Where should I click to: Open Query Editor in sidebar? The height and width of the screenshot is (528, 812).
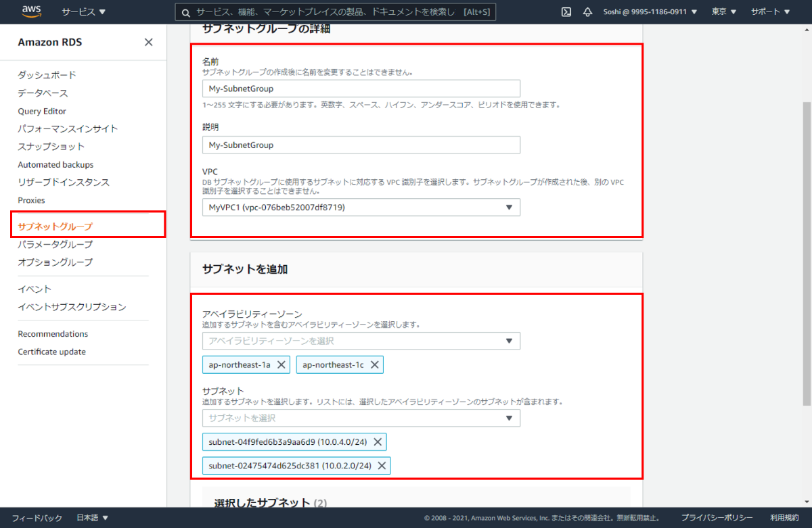point(42,111)
